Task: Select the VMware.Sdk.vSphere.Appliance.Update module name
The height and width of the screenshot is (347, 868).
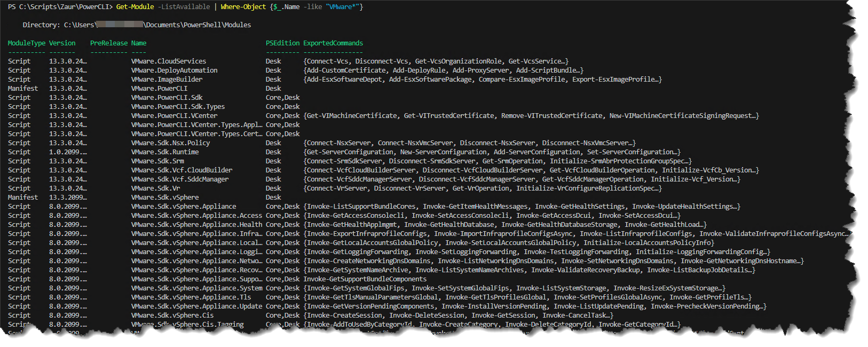Action: point(197,306)
